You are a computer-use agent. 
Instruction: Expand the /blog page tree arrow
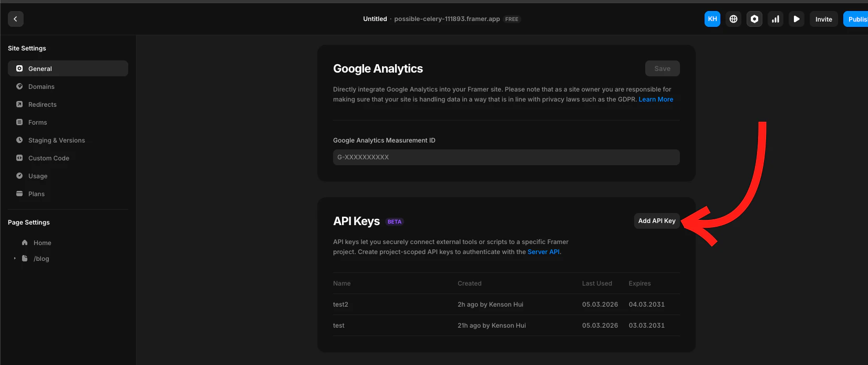coord(15,258)
